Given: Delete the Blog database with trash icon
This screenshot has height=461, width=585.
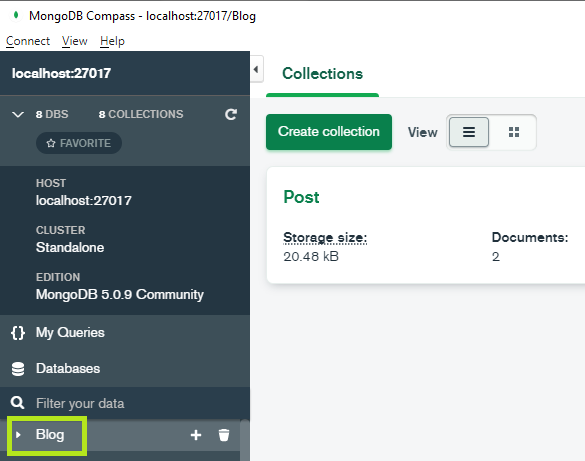Looking at the screenshot, I should [x=224, y=435].
